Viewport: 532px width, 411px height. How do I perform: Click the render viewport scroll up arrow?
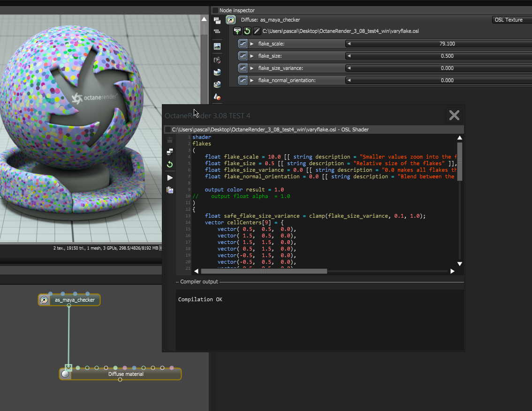tap(204, 19)
